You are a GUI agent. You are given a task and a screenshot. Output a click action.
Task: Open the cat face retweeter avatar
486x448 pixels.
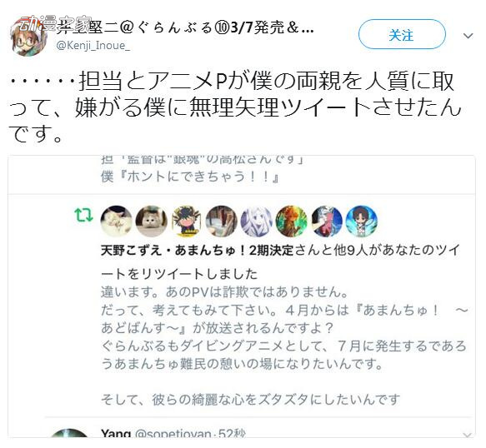coord(152,221)
